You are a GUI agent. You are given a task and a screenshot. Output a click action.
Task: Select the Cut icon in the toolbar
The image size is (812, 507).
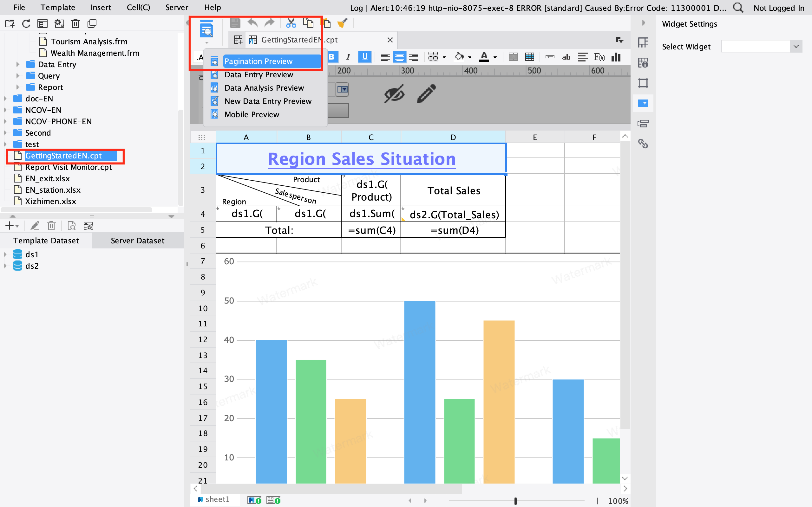pyautogui.click(x=290, y=23)
